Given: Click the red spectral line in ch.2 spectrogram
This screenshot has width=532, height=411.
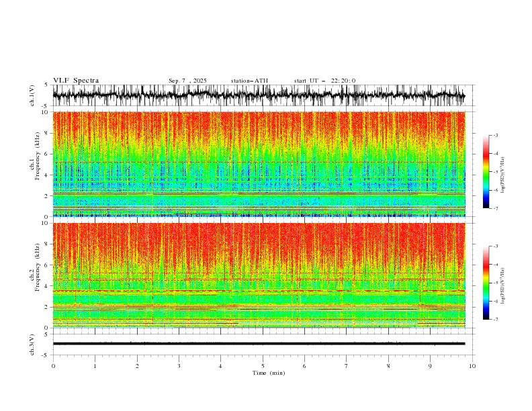Looking at the screenshot, I should pos(259,291).
